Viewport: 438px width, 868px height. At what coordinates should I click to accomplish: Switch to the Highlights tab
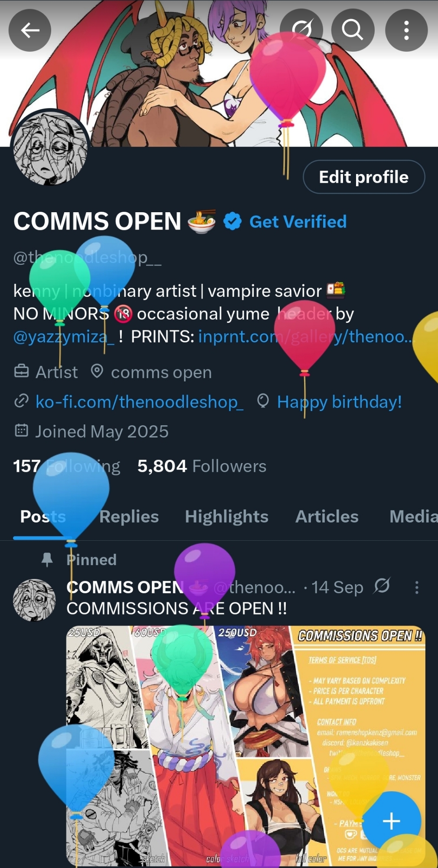[x=226, y=516]
